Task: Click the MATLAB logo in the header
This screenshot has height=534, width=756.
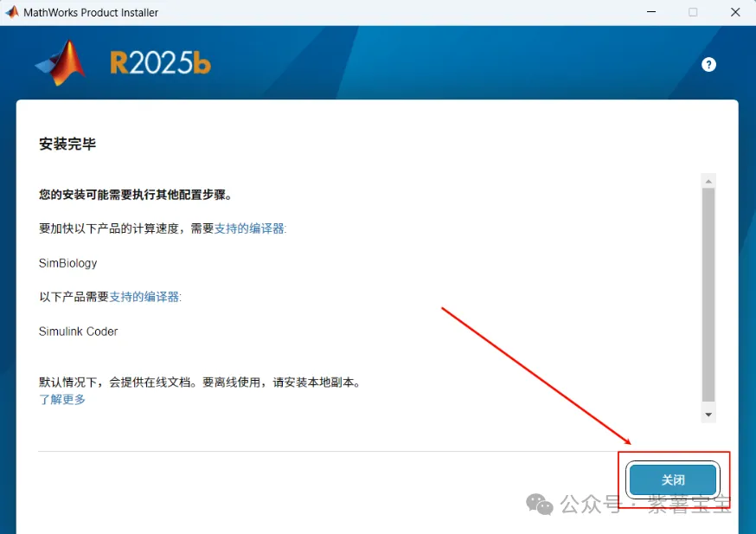Action: click(61, 63)
